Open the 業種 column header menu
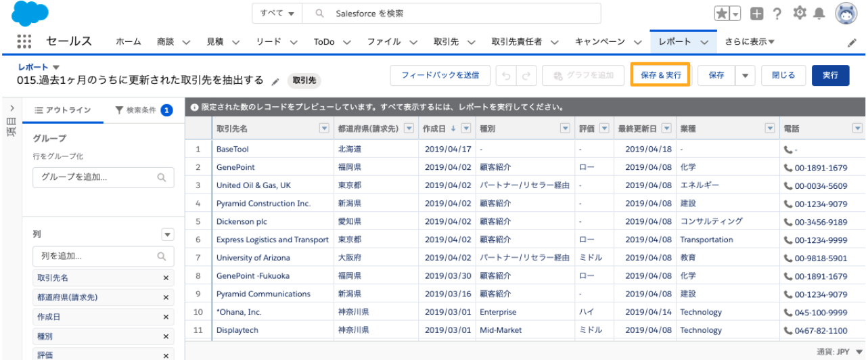This screenshot has height=360, width=868. 769,129
